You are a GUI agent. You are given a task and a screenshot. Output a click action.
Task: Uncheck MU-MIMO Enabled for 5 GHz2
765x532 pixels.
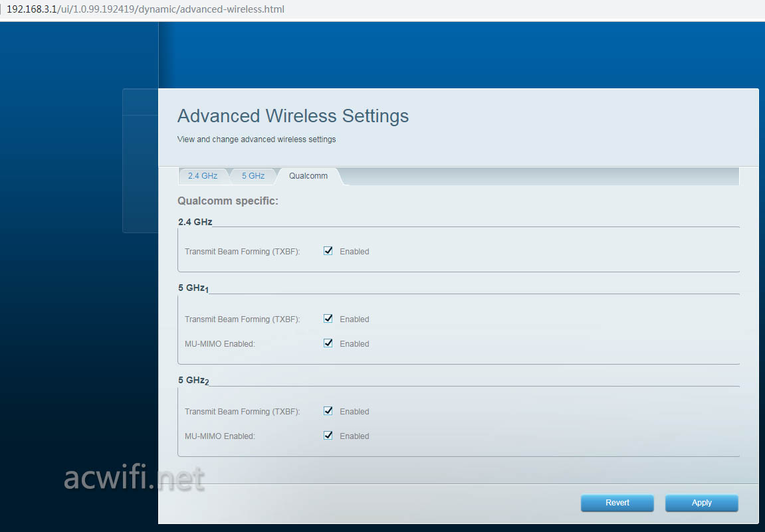pos(328,436)
